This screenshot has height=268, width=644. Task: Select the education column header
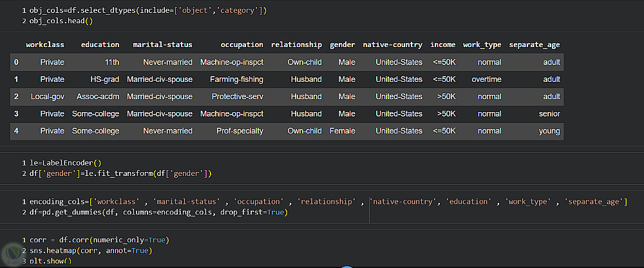pyautogui.click(x=100, y=45)
